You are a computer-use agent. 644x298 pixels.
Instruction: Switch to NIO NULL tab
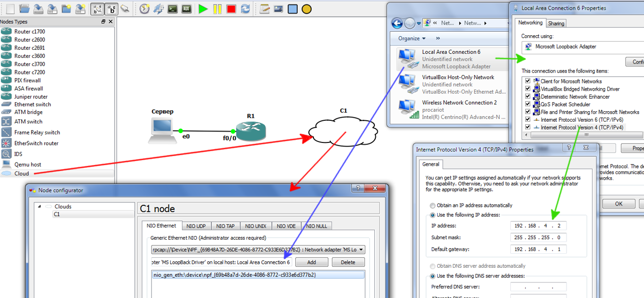click(316, 226)
